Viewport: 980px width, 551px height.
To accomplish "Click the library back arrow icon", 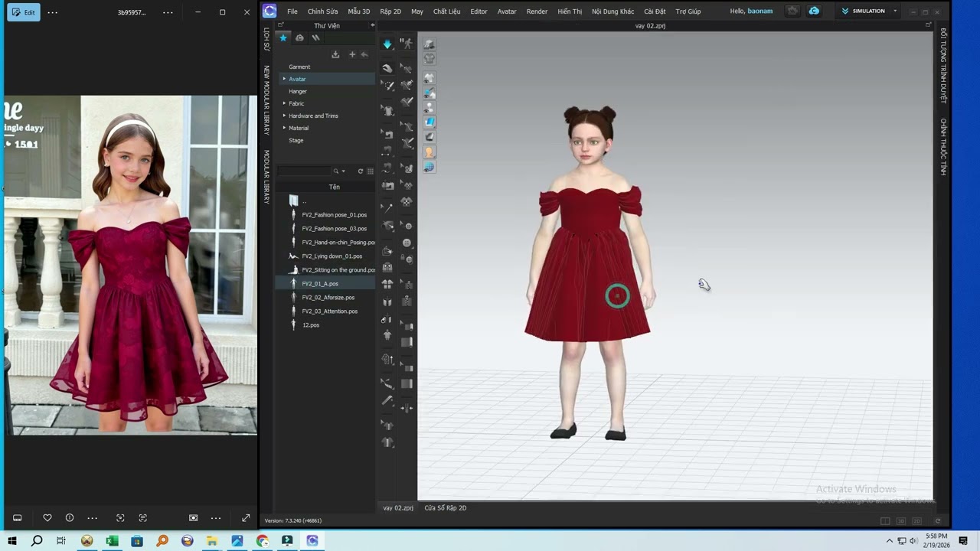I will [x=364, y=54].
